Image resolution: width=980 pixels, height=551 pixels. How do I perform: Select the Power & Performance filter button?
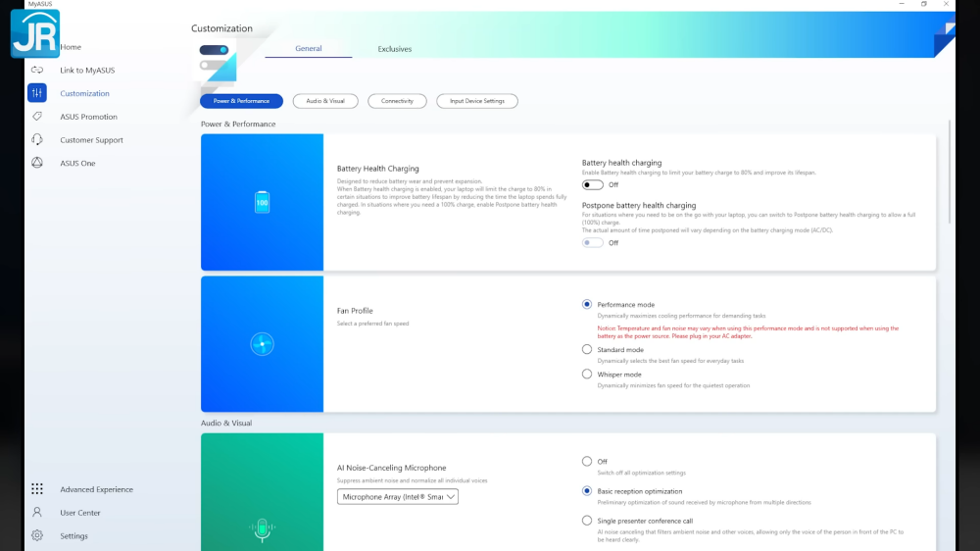pyautogui.click(x=241, y=101)
